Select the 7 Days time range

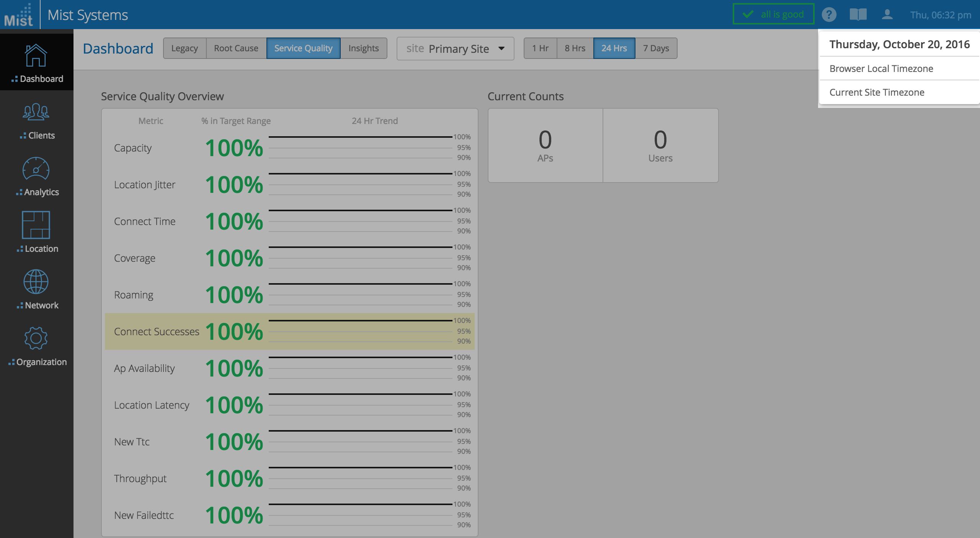[656, 48]
